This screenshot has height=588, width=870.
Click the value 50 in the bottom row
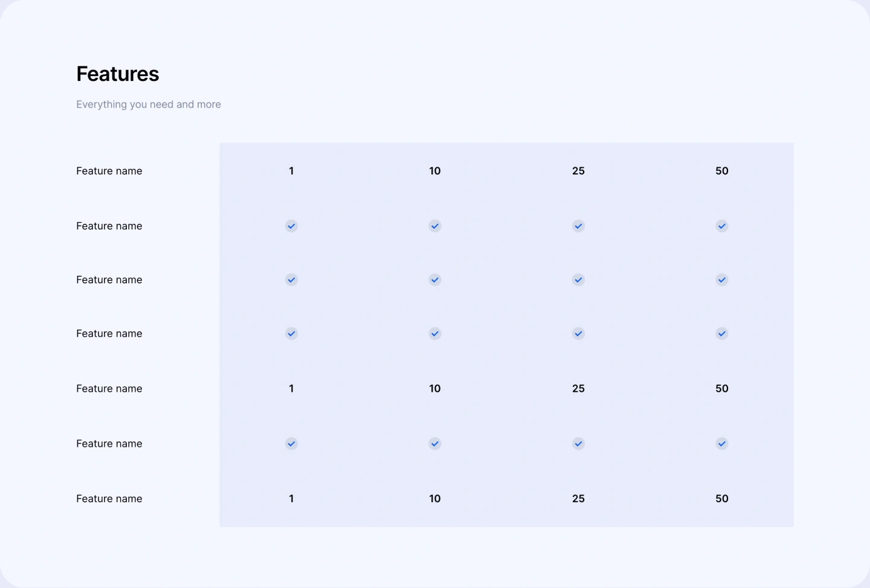[x=722, y=499]
